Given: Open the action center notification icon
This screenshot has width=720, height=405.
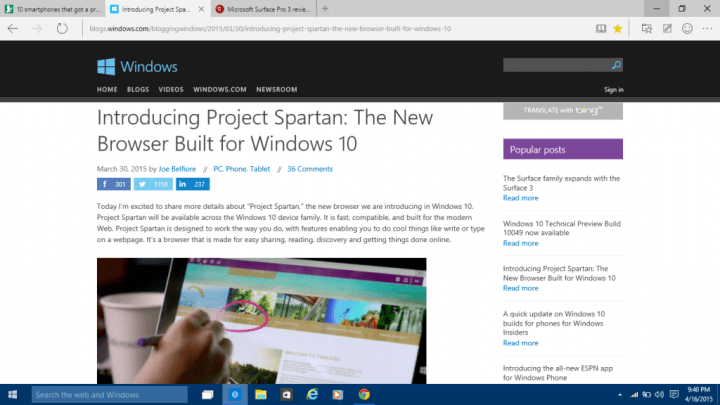Looking at the screenshot, I should coord(674,394).
